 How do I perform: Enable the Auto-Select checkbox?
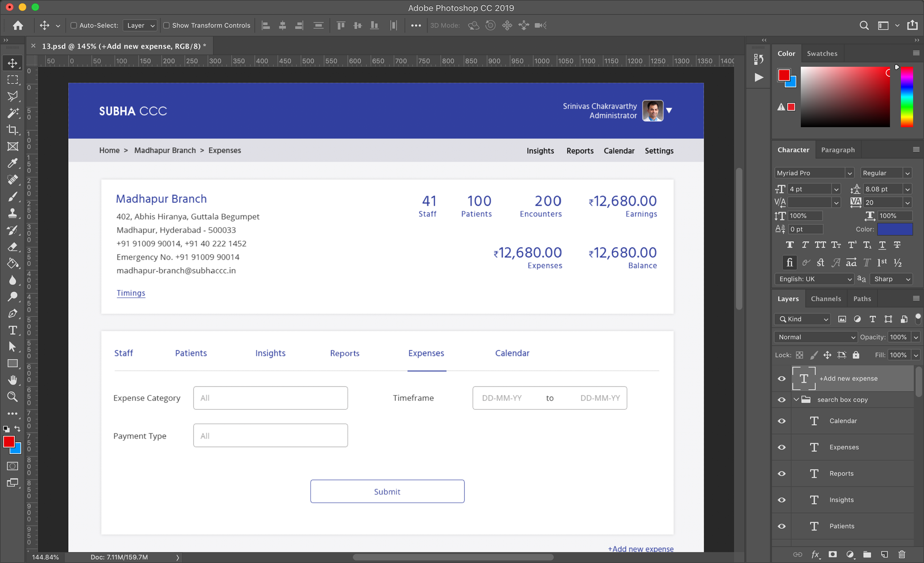(74, 25)
